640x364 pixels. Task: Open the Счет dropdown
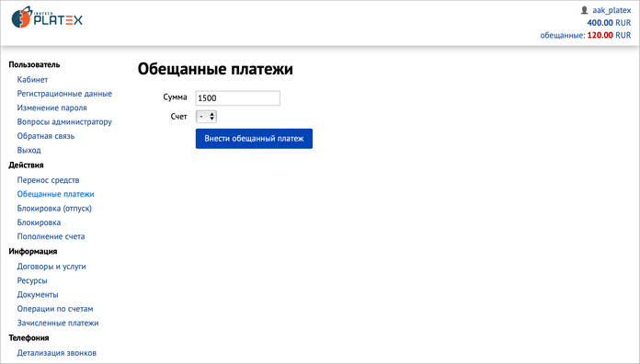click(206, 117)
